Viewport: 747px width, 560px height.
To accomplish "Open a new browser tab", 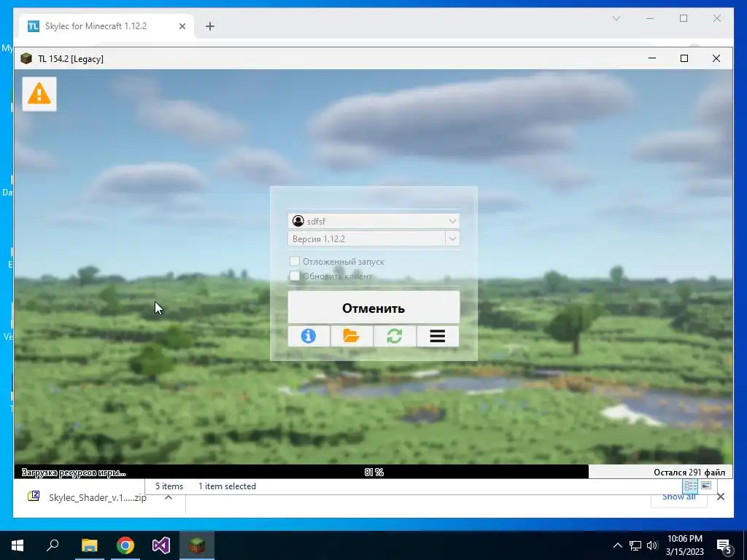I will pos(210,26).
